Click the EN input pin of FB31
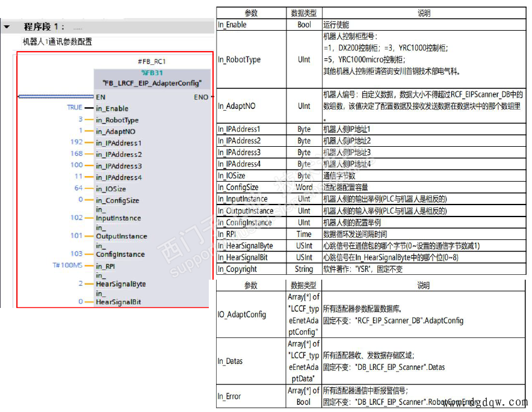The width and height of the screenshot is (532, 412). (100, 96)
